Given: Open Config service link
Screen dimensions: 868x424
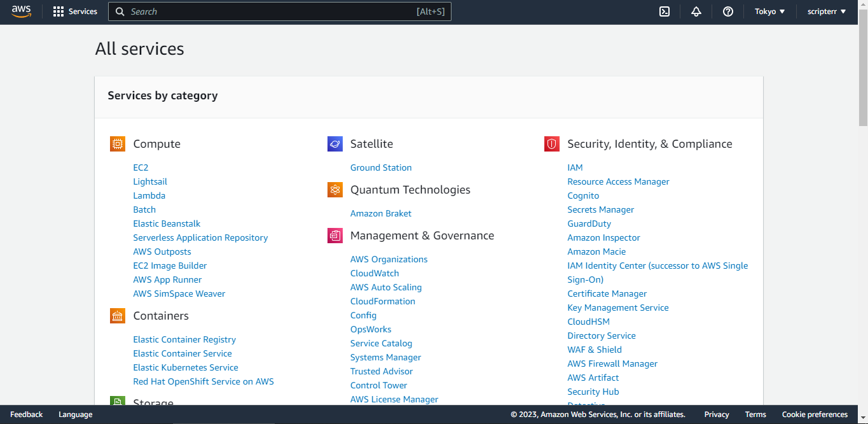Looking at the screenshot, I should tap(363, 315).
